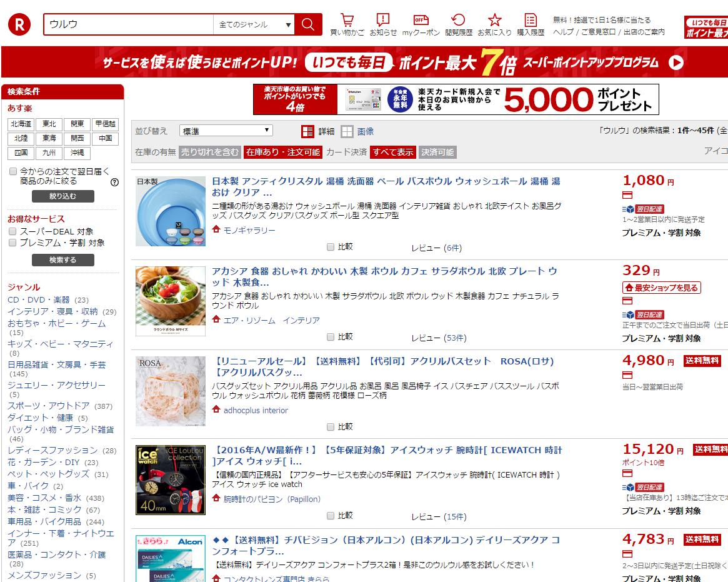Select the 関西 region tab
The height and width of the screenshot is (582, 728).
click(77, 138)
